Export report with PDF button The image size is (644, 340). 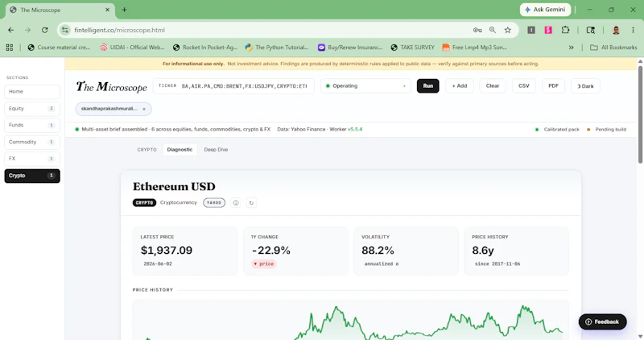553,86
